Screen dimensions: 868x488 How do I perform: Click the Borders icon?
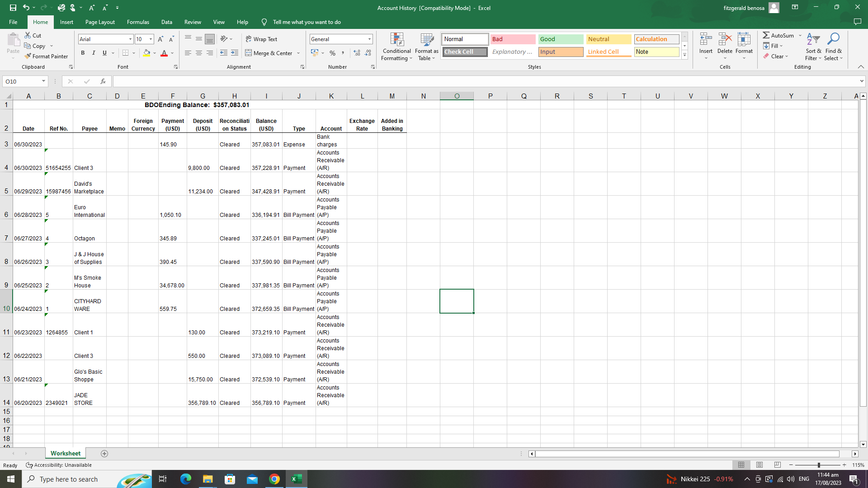click(x=126, y=53)
